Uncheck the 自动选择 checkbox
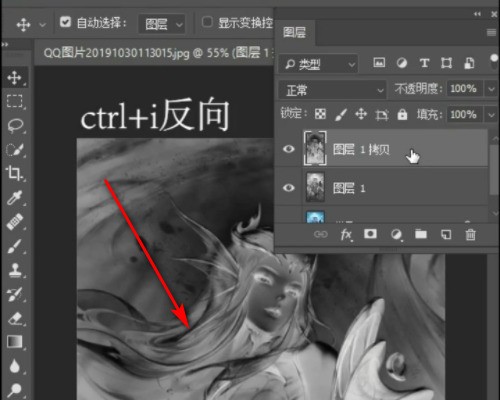Screen dimensions: 500x400 coord(65,22)
